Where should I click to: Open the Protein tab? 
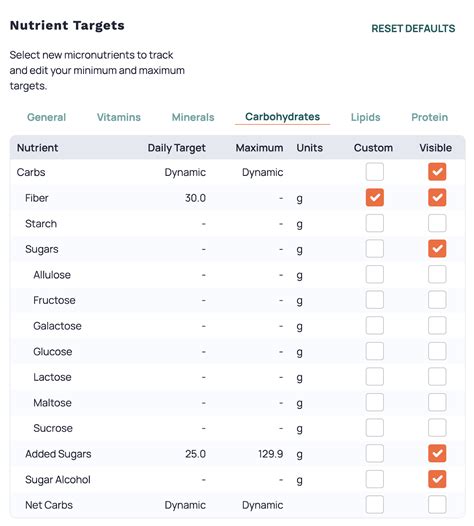tap(429, 117)
